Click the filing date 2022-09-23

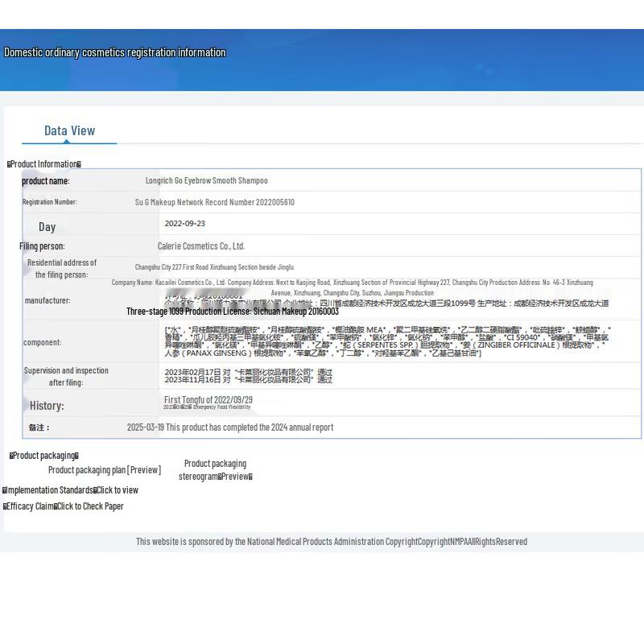pos(184,224)
